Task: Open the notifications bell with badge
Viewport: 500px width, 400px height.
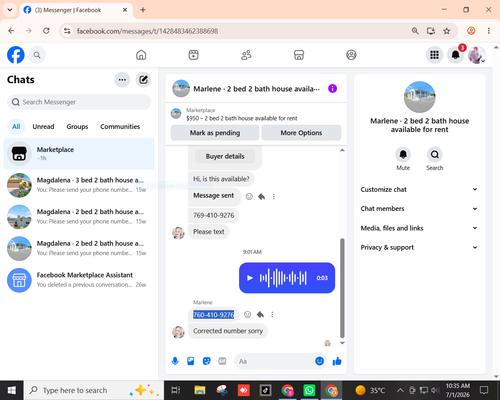Action: [x=456, y=55]
